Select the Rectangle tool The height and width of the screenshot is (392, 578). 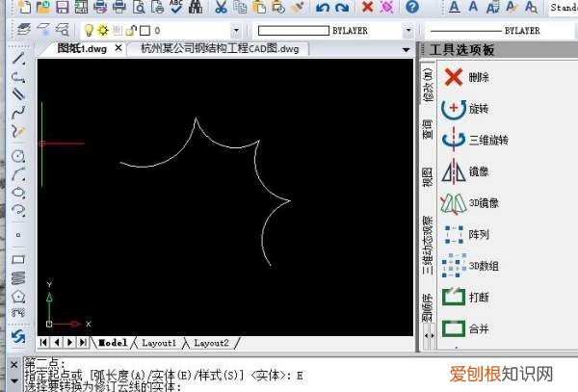coord(18,259)
